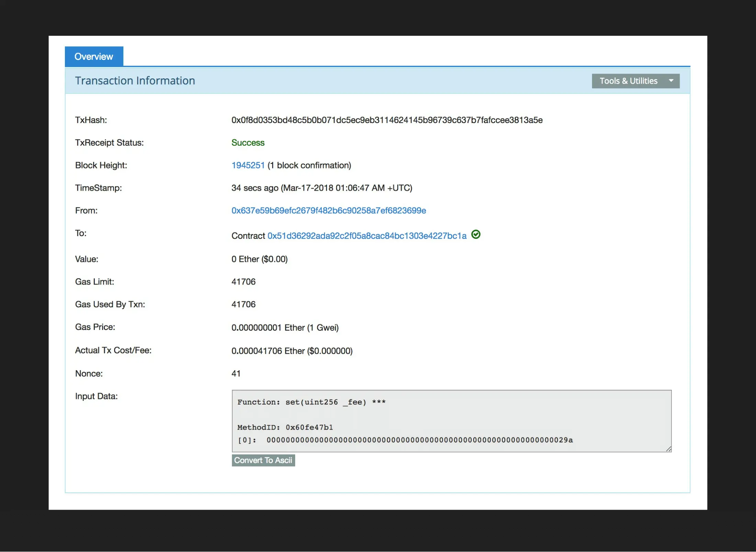Click the verified contract checkmark icon
The height and width of the screenshot is (552, 756).
(x=476, y=234)
